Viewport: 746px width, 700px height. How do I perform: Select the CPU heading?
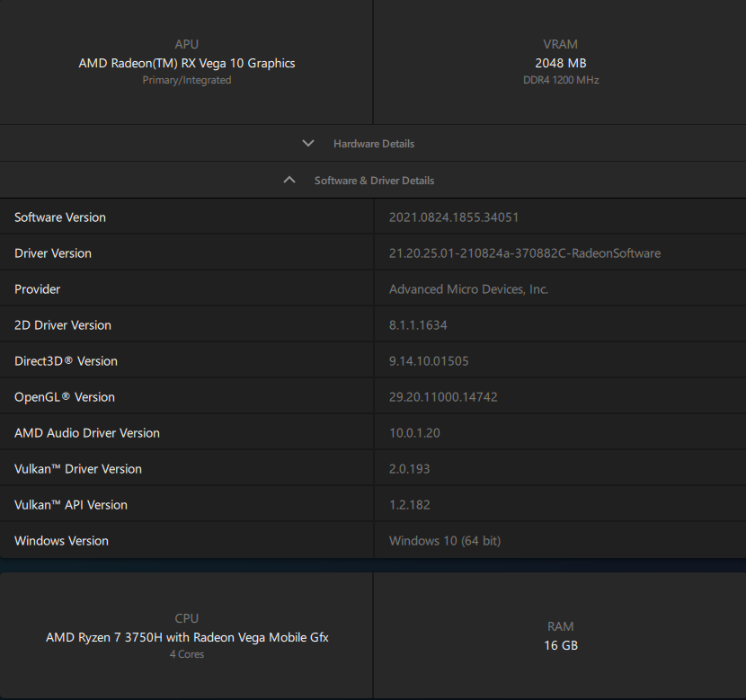pyautogui.click(x=187, y=618)
